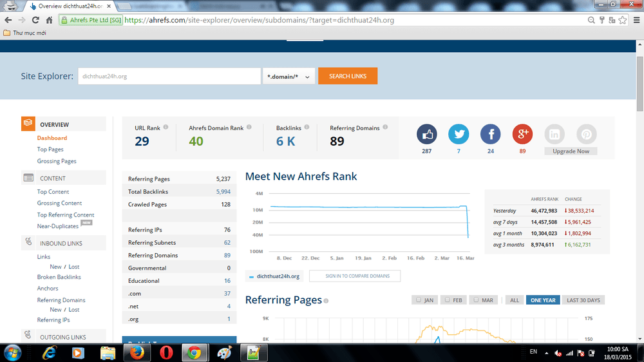Click the Ahrefs Domain Rank info icon
Screen dimensions: 644x362
point(249,128)
